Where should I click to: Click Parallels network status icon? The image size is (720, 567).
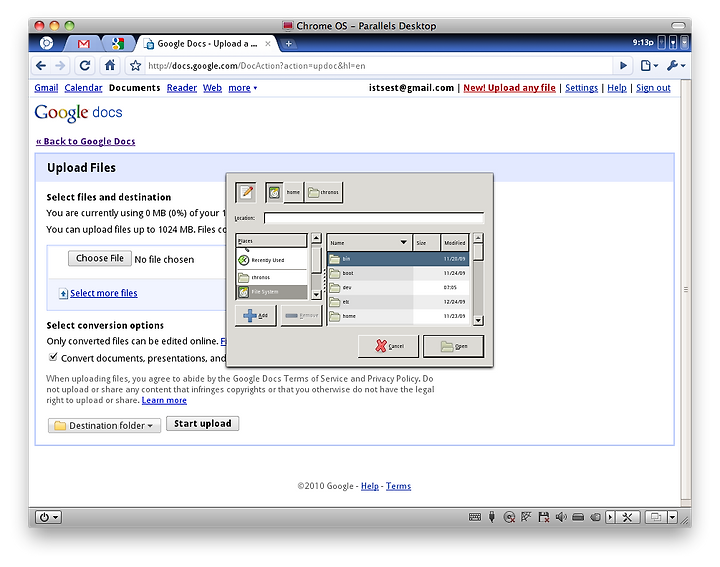tap(526, 517)
